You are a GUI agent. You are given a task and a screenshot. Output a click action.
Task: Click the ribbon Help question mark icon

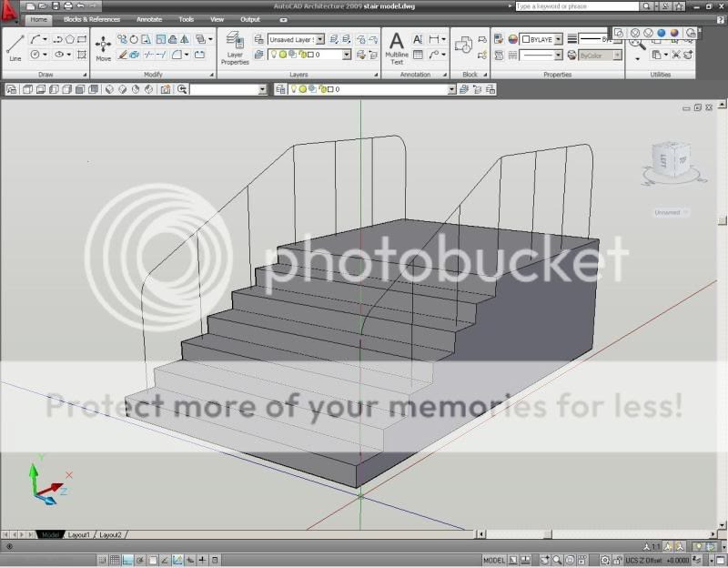click(x=721, y=19)
